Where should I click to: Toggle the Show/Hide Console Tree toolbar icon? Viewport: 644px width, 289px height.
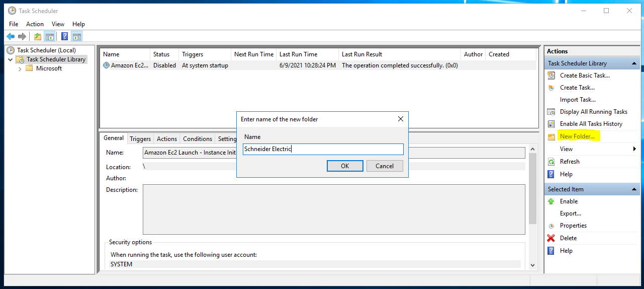click(49, 36)
